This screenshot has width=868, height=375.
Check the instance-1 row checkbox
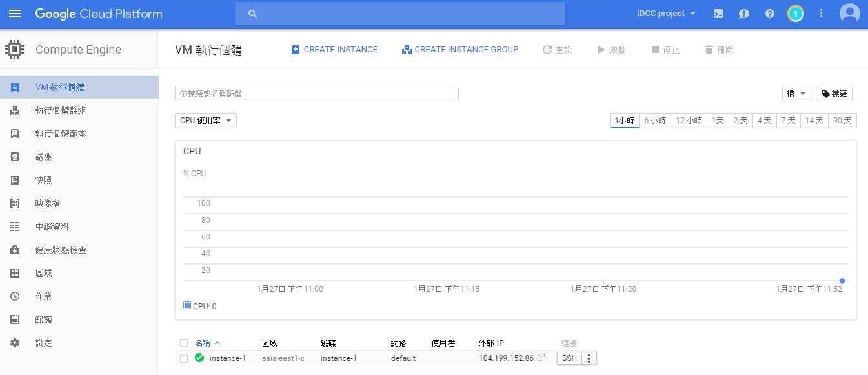click(184, 358)
